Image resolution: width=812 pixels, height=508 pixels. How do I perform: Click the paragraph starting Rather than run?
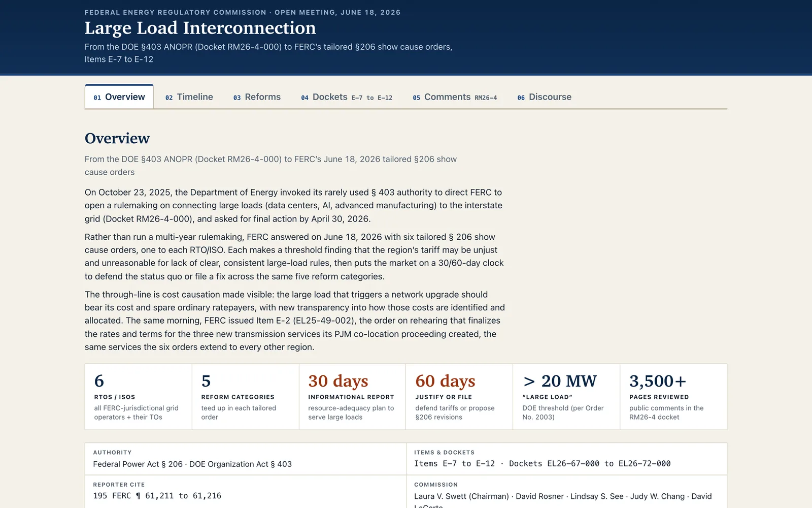coord(294,257)
